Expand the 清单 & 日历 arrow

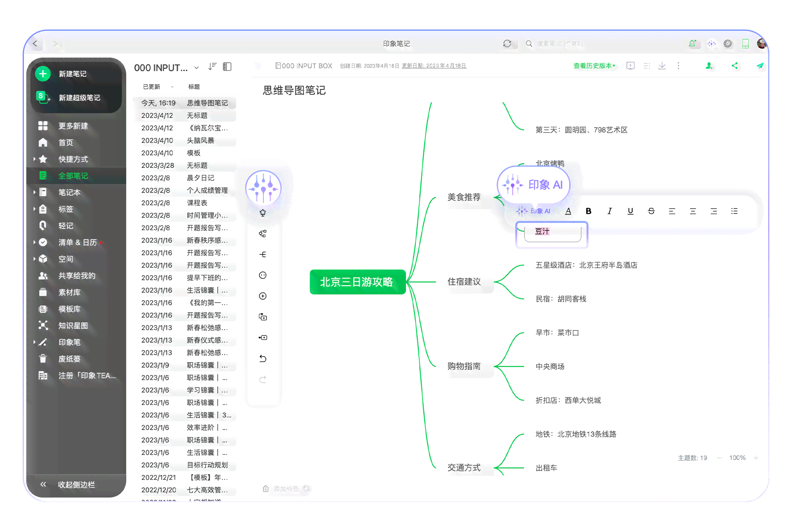(x=34, y=242)
